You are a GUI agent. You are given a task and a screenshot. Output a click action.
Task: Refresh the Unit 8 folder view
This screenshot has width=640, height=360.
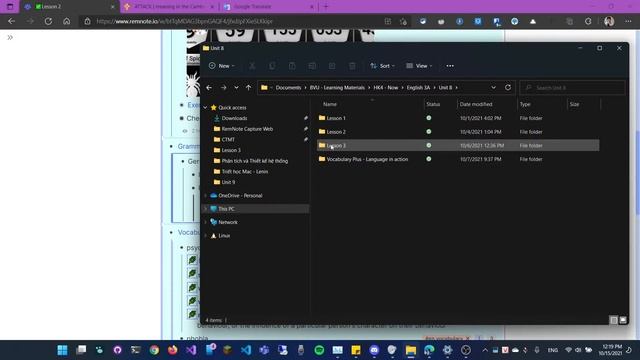(508, 87)
